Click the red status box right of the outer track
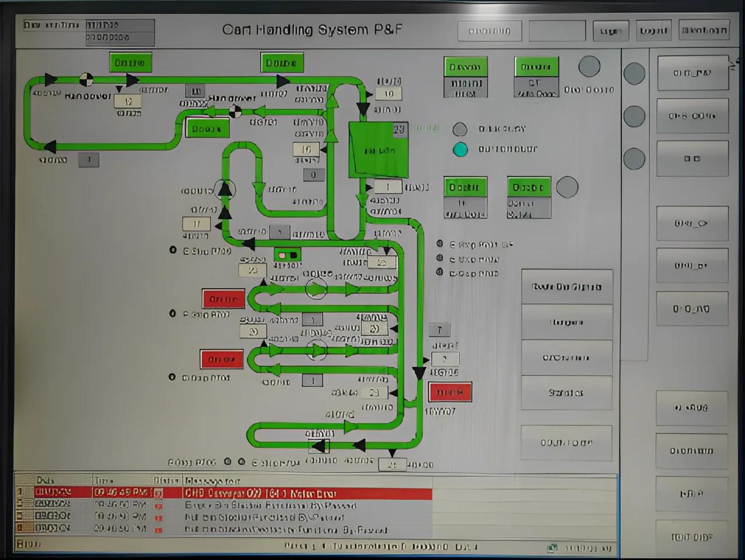This screenshot has height=560, width=745. click(450, 392)
